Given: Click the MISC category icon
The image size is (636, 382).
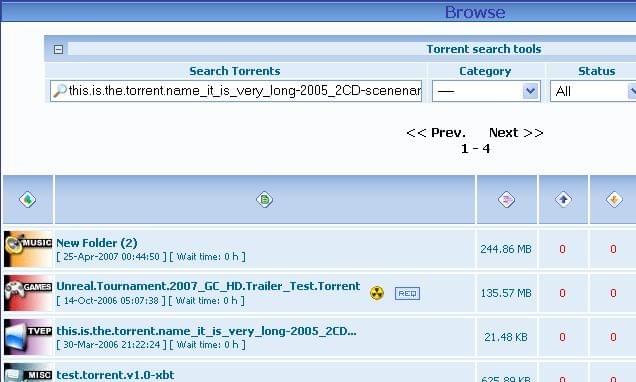Looking at the screenshot, I should [28, 373].
